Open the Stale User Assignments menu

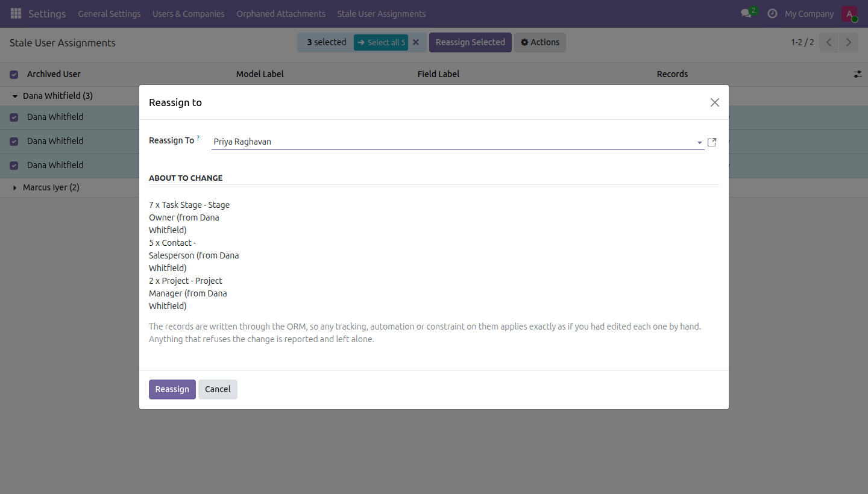[x=382, y=14]
